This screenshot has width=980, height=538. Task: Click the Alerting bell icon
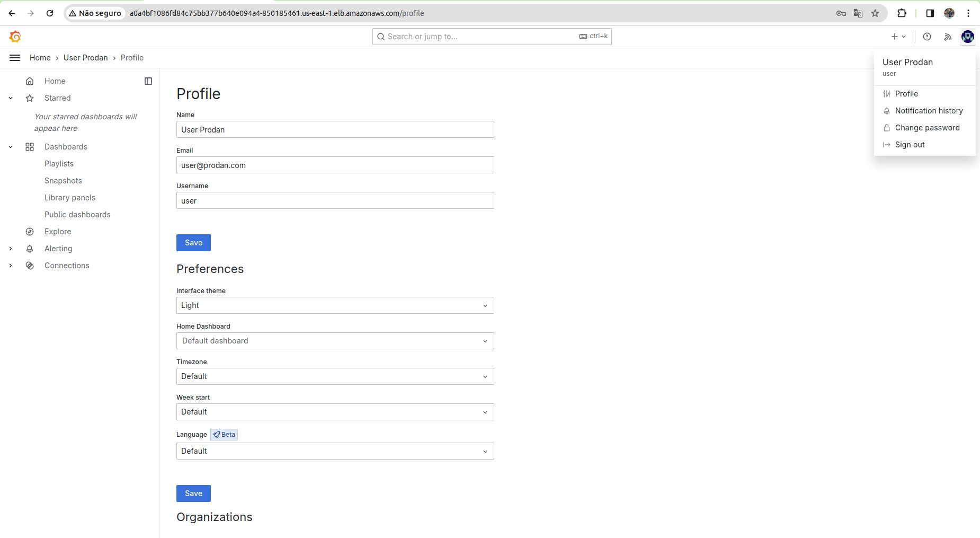pos(30,249)
